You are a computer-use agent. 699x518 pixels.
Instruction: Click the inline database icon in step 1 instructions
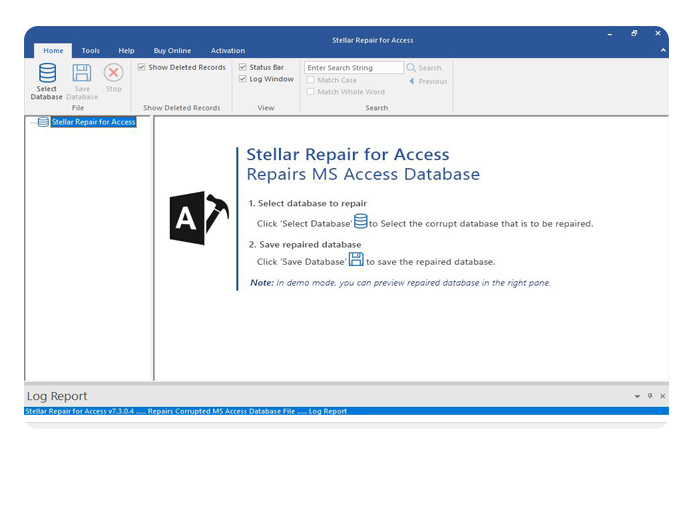click(x=361, y=221)
